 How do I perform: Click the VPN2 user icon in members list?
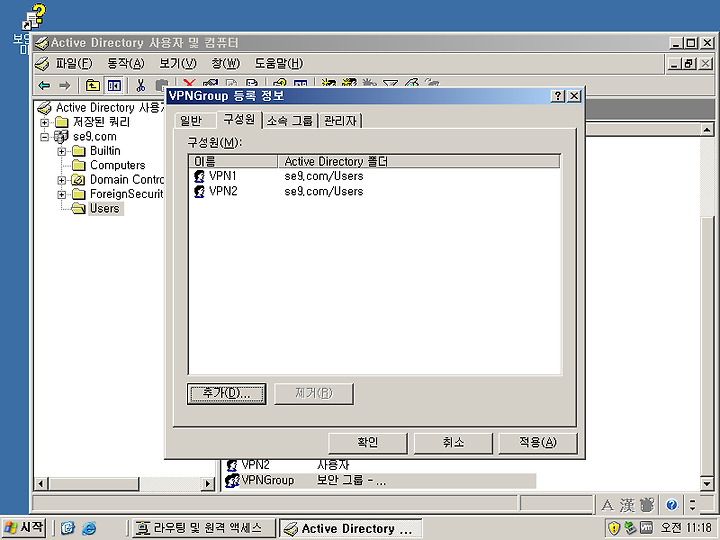[199, 191]
